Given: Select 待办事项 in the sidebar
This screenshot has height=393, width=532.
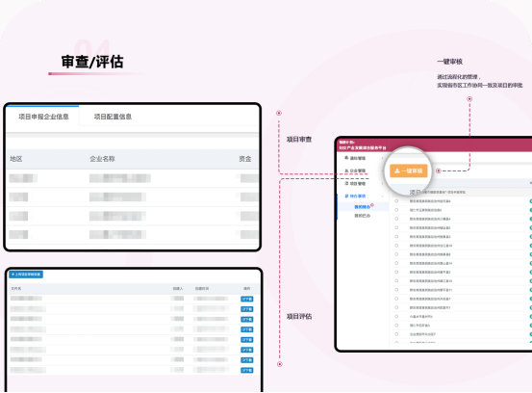Looking at the screenshot, I should [x=358, y=196].
